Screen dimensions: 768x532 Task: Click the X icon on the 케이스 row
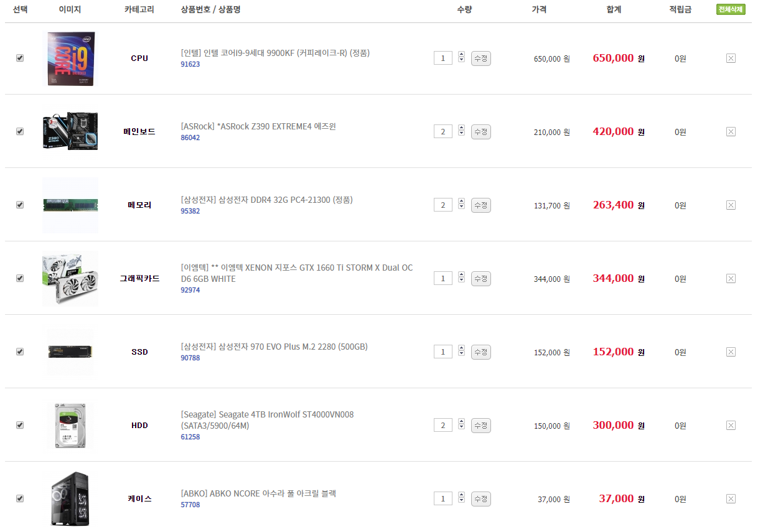coord(731,499)
